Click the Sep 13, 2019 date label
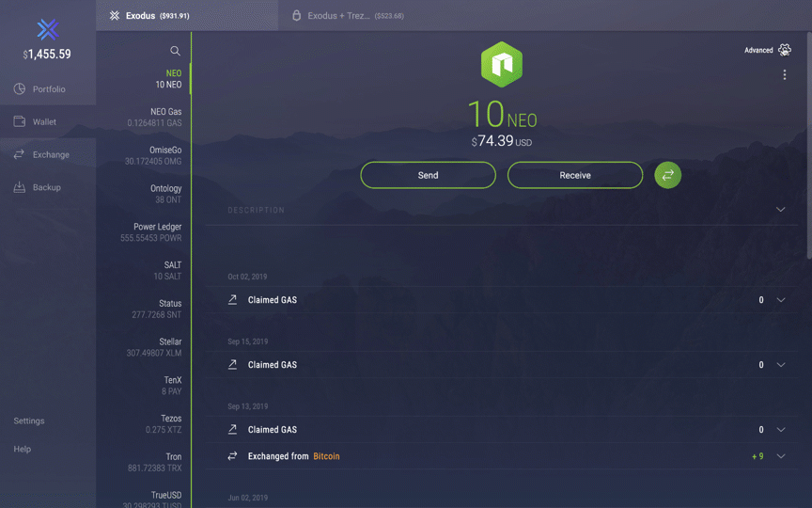The height and width of the screenshot is (508, 812). [247, 405]
